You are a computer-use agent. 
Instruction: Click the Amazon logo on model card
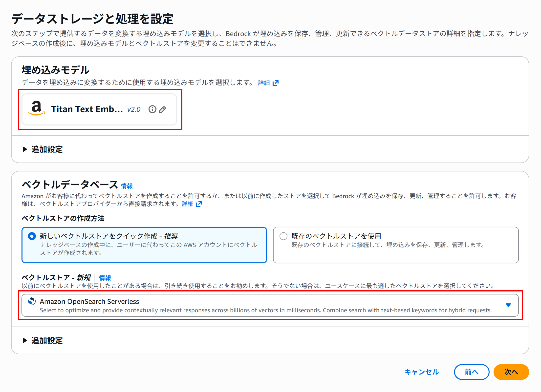(36, 108)
